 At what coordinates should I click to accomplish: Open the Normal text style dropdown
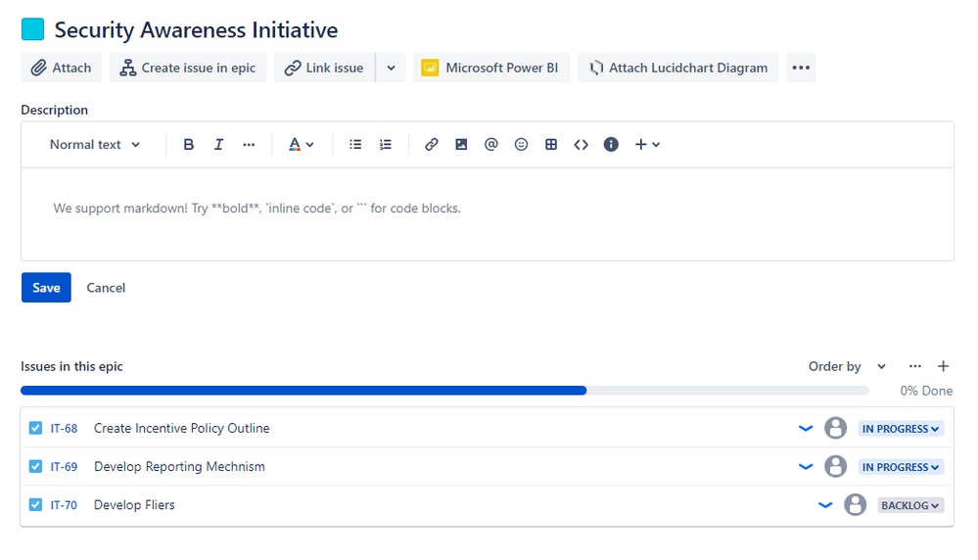tap(95, 145)
